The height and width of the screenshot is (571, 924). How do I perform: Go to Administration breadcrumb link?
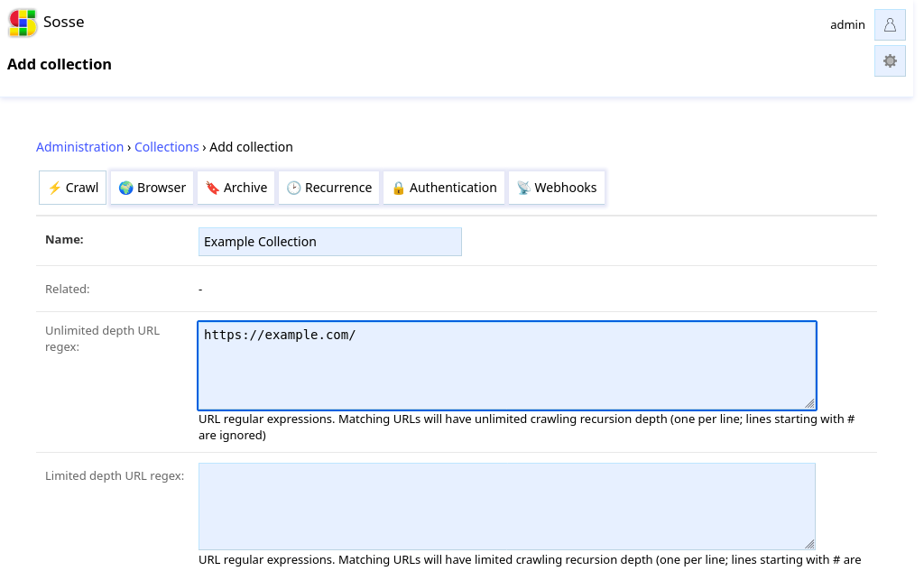(79, 147)
